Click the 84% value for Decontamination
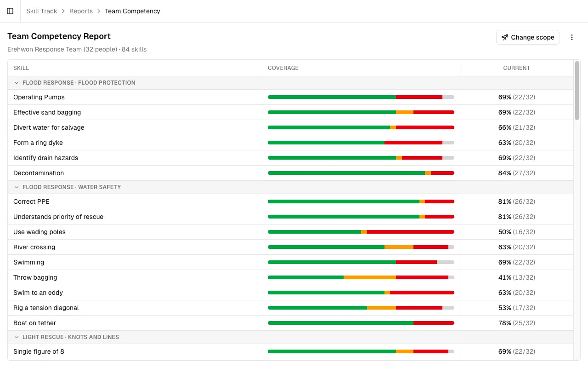The height and width of the screenshot is (368, 588). coord(505,173)
